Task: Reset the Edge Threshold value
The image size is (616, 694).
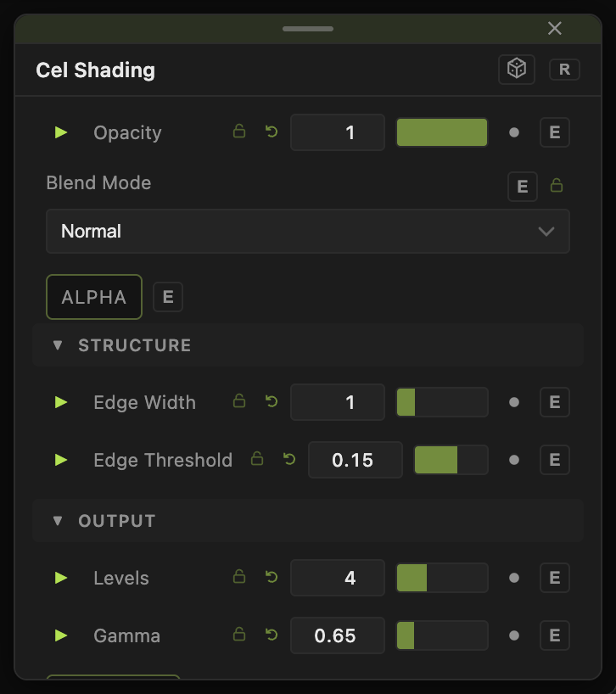Action: point(289,459)
